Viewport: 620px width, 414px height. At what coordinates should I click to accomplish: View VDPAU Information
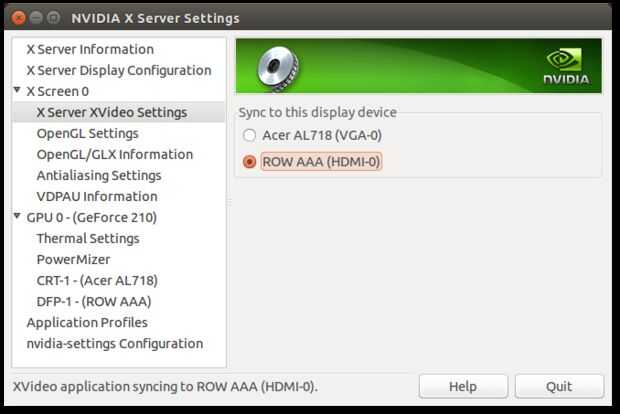click(x=97, y=196)
